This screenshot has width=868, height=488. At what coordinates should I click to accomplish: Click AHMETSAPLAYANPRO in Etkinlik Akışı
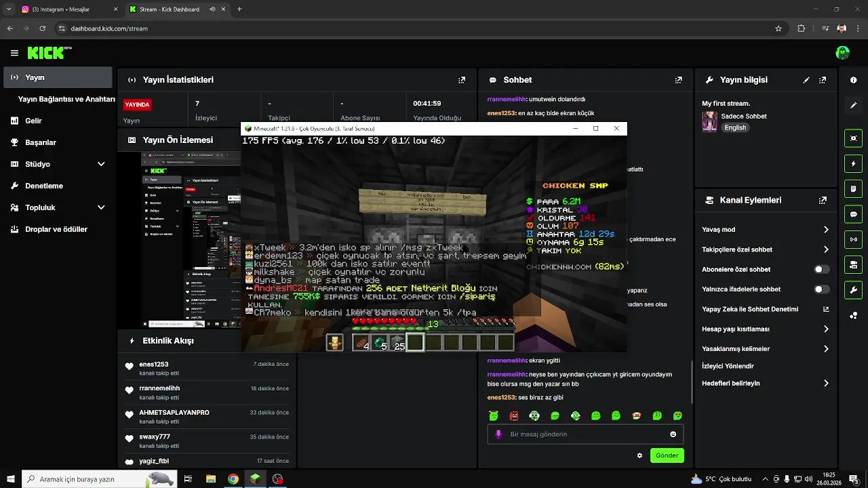click(x=174, y=412)
